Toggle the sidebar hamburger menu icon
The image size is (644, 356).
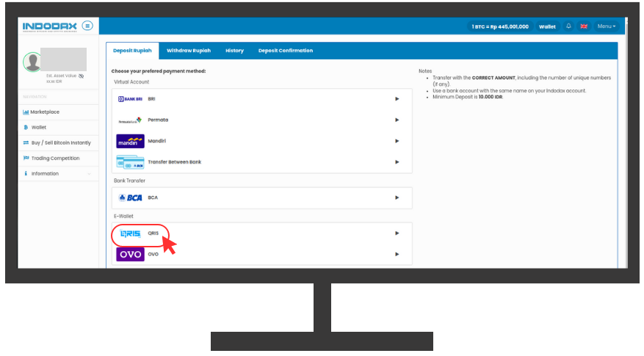coord(87,26)
